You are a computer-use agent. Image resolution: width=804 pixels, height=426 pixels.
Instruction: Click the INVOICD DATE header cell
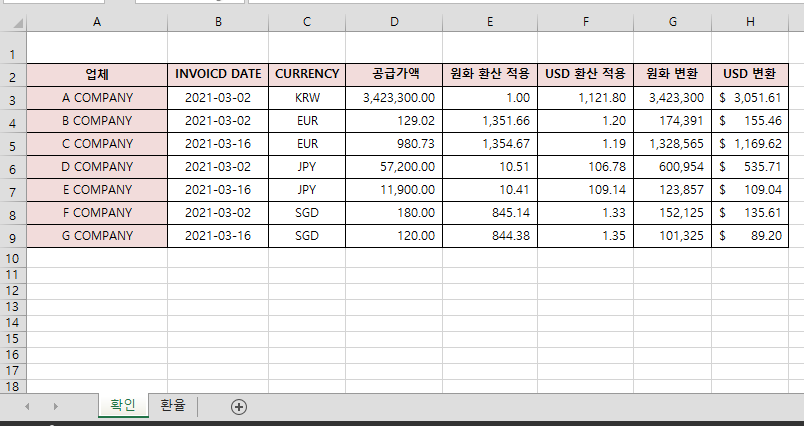pos(218,75)
